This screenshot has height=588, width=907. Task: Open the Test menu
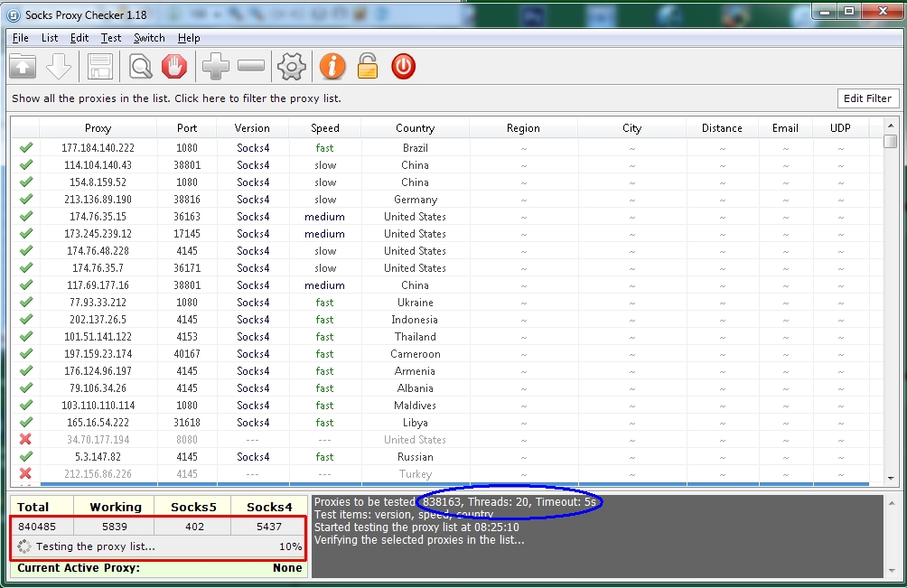click(x=110, y=38)
